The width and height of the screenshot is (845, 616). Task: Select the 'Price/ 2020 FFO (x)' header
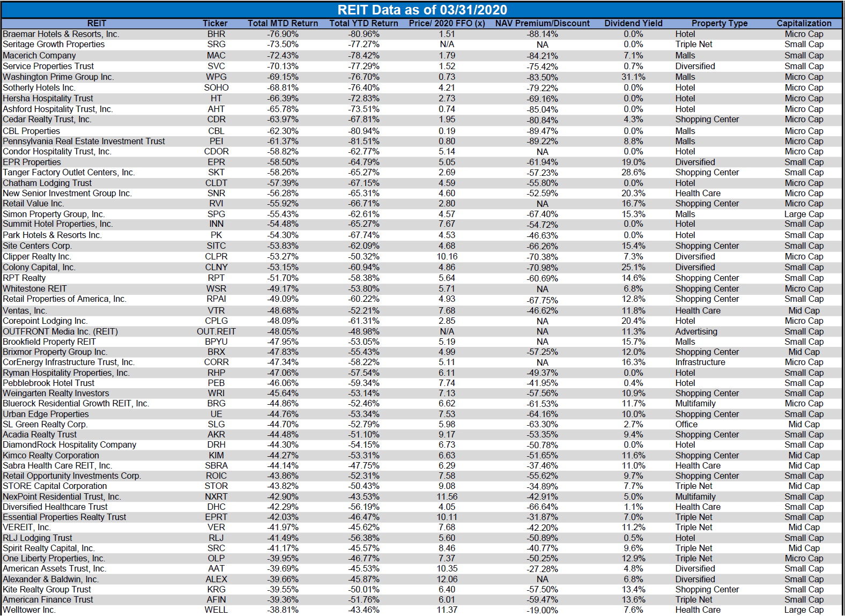(447, 24)
